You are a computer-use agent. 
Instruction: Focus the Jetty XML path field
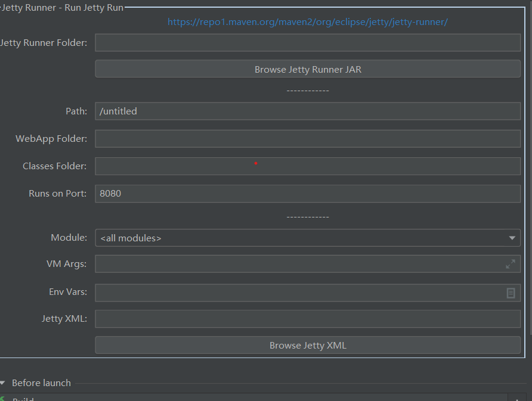pyautogui.click(x=308, y=319)
